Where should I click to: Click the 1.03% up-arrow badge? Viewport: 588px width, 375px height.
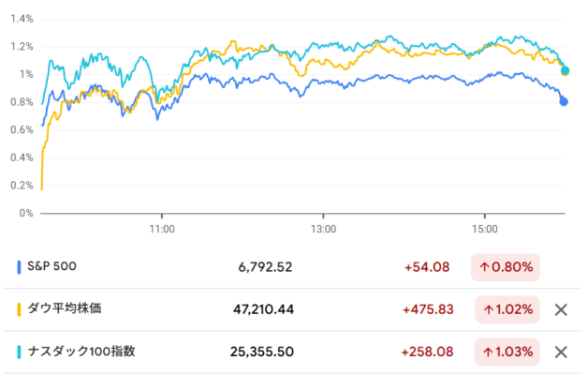[506, 352]
